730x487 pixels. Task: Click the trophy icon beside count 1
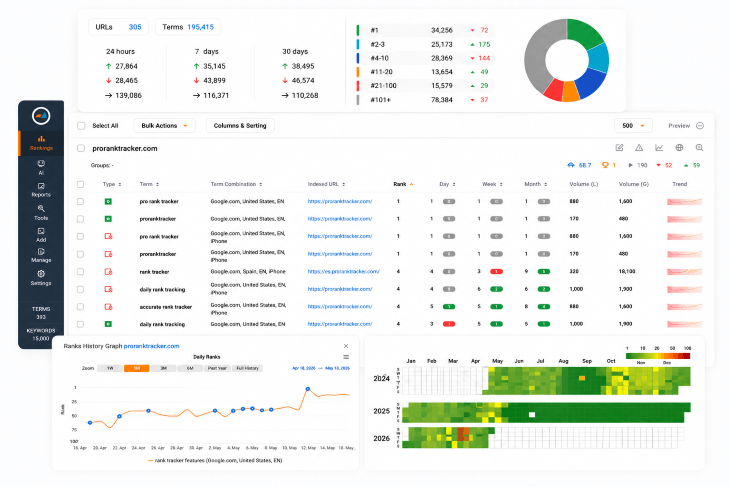pos(605,165)
